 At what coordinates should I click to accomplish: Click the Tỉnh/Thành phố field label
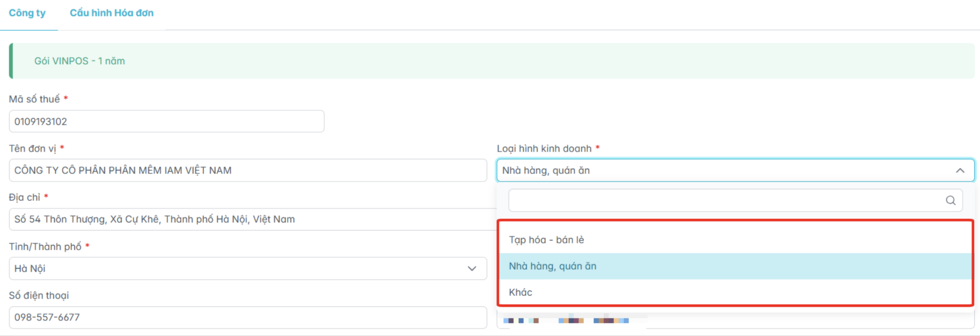pyautogui.click(x=45, y=247)
